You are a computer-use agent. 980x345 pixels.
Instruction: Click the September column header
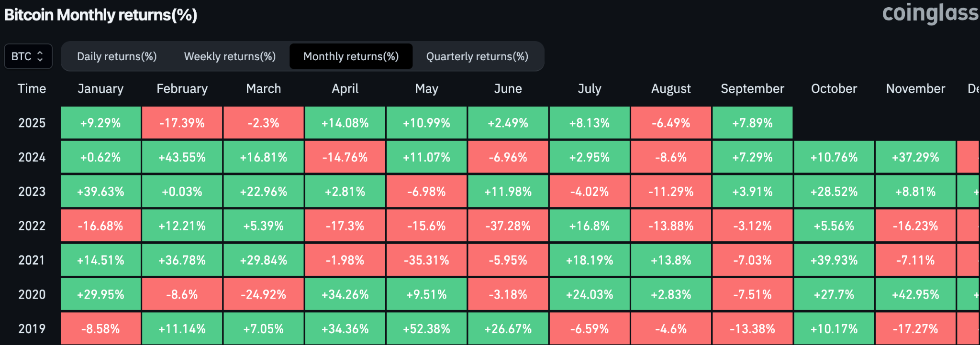coord(752,89)
